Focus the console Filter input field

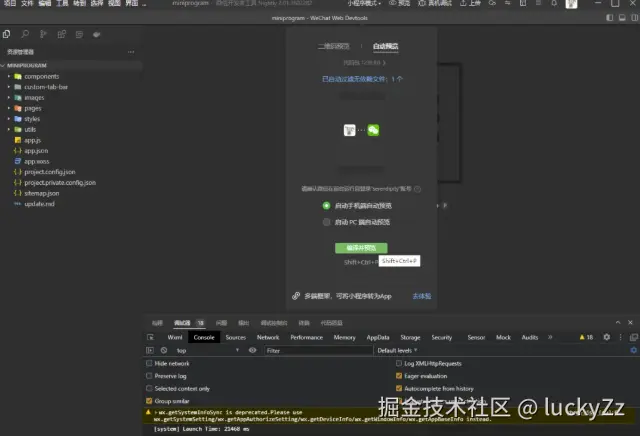[319, 350]
